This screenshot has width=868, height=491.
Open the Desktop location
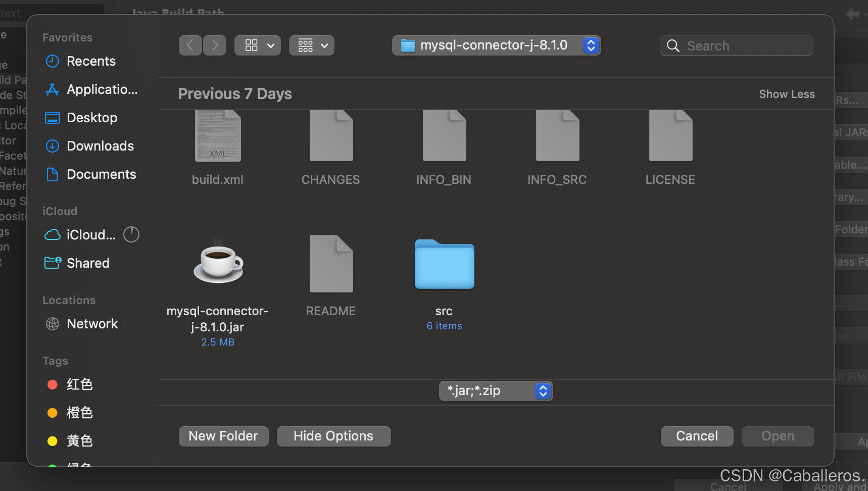pos(93,118)
